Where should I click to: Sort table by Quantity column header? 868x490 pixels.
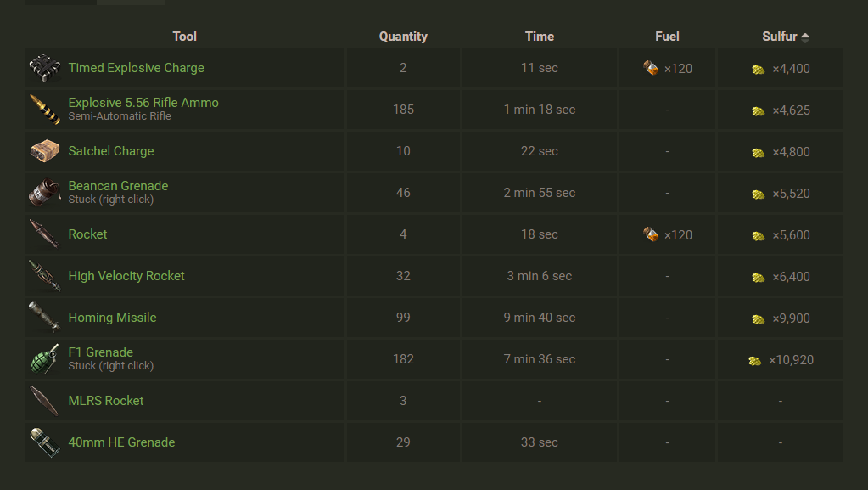(403, 37)
